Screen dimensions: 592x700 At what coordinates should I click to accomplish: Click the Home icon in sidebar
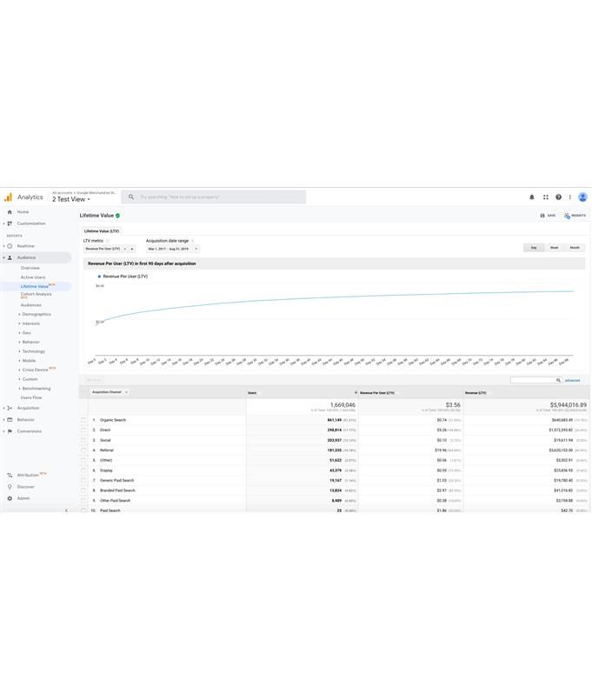click(10, 212)
